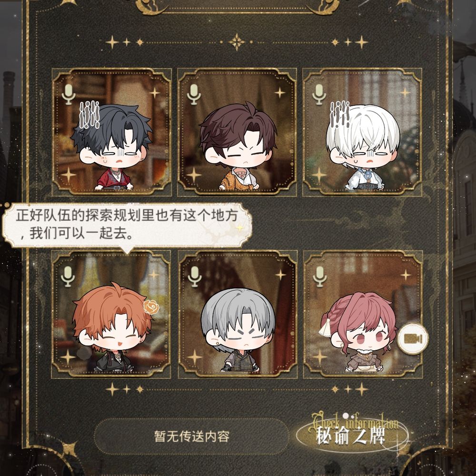The width and height of the screenshot is (476, 476).
Task: Click the exclamation marks beside white-haired character
Action: [x=340, y=114]
